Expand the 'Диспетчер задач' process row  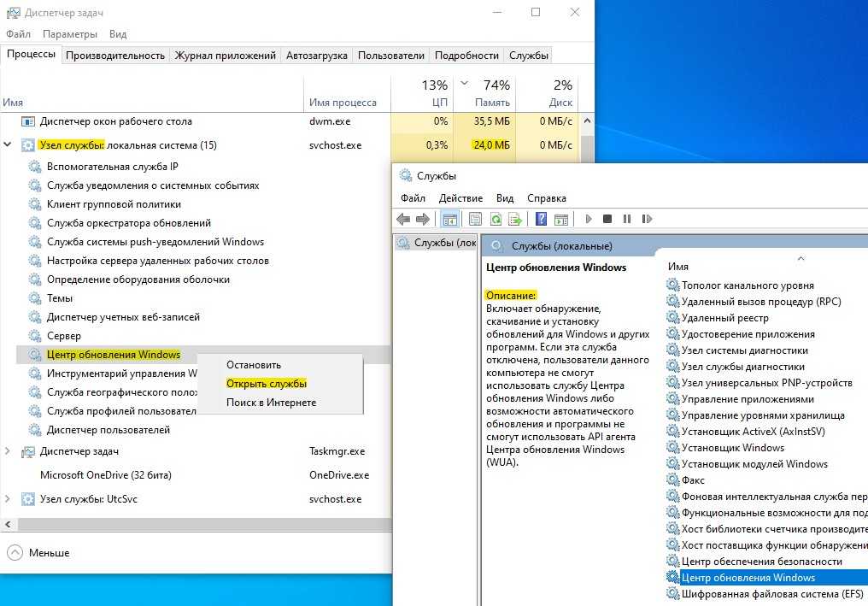click(9, 451)
